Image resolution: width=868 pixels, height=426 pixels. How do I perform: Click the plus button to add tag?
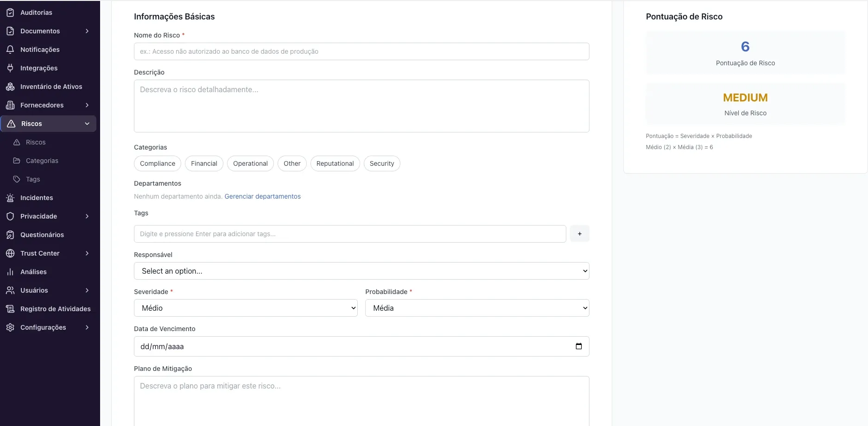tap(580, 234)
